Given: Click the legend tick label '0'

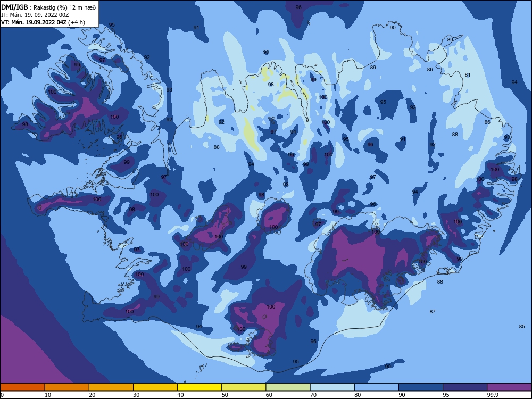Looking at the screenshot, I should coord(2,395).
